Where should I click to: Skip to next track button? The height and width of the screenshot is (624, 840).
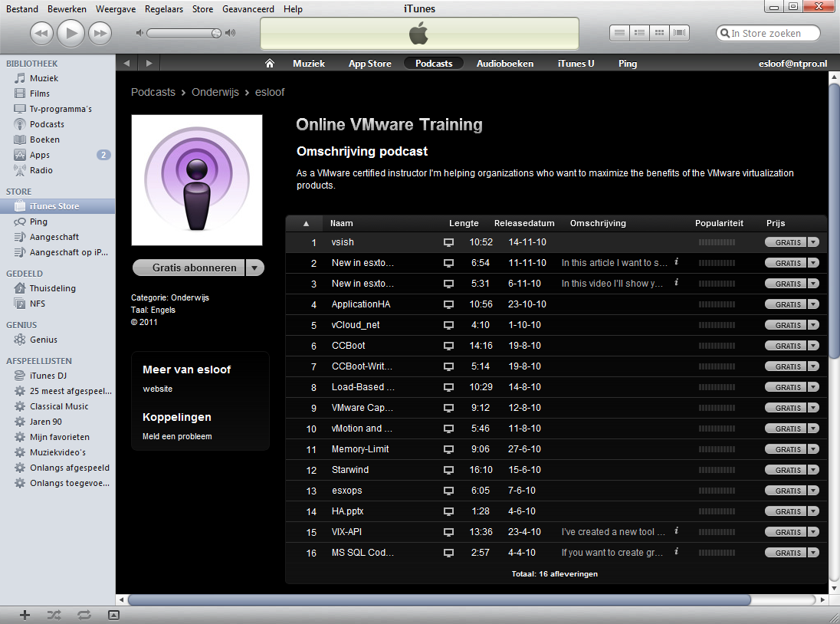(100, 33)
